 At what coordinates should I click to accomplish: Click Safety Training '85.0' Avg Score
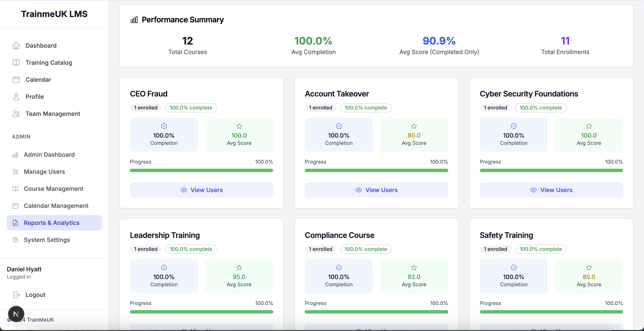(589, 277)
